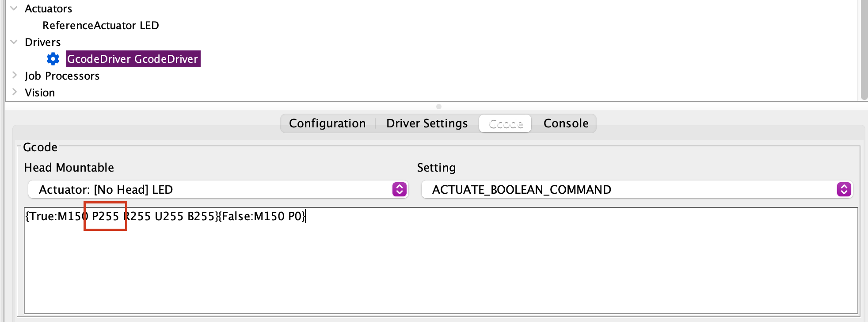Click the split pane divider handle dot

[438, 107]
